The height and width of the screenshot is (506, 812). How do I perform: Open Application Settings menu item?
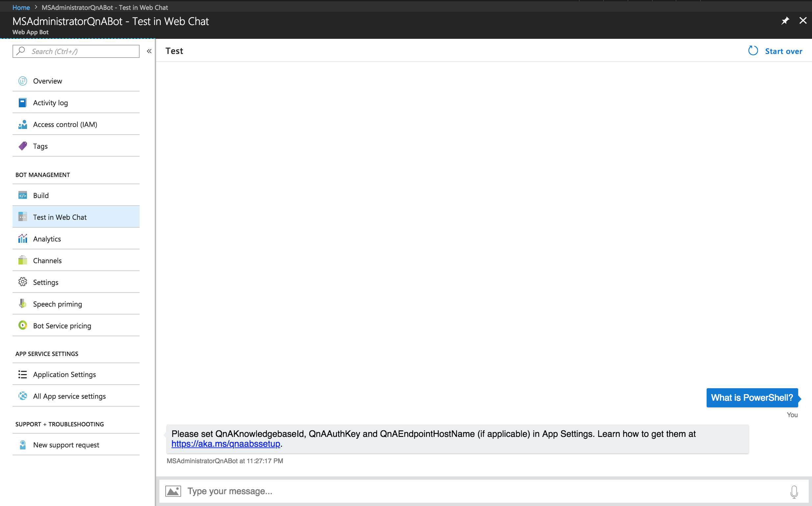(x=76, y=374)
